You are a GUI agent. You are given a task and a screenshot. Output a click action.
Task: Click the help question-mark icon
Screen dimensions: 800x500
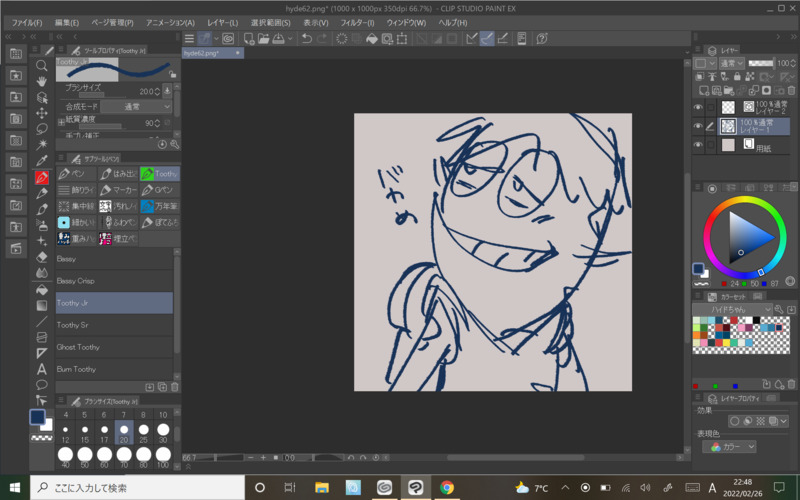[x=542, y=39]
